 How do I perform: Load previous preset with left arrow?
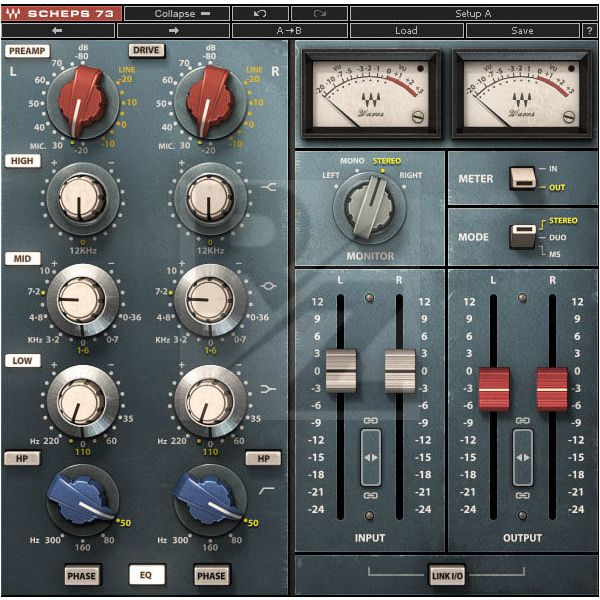click(x=58, y=30)
